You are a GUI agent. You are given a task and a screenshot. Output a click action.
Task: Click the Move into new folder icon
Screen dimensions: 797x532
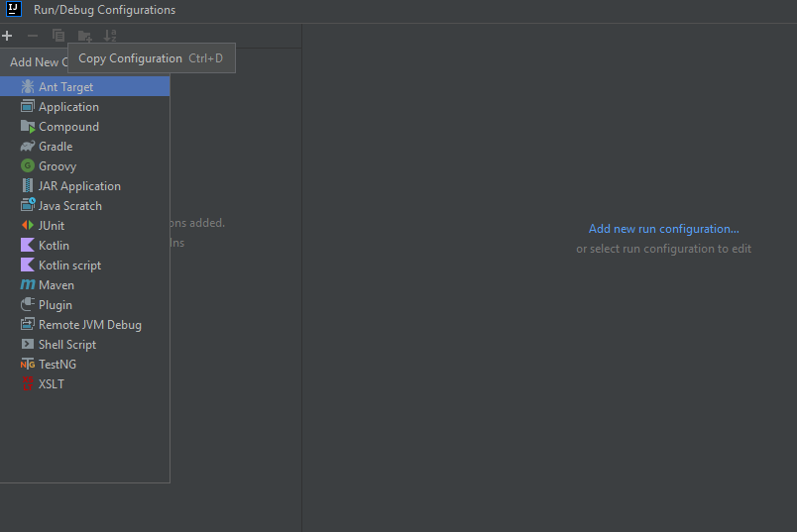coord(84,36)
